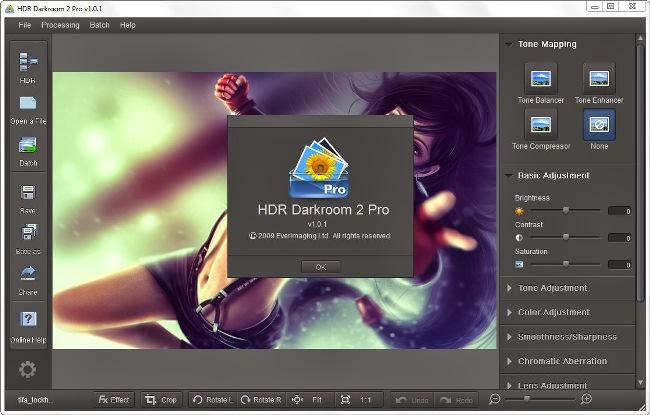Click the Brightness slider handle
This screenshot has width=650, height=415.
click(566, 211)
